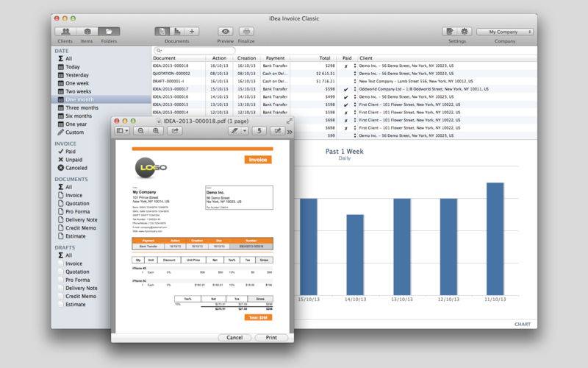This screenshot has width=588, height=368.
Task: Click Cancel in the print preview
Action: tap(234, 338)
